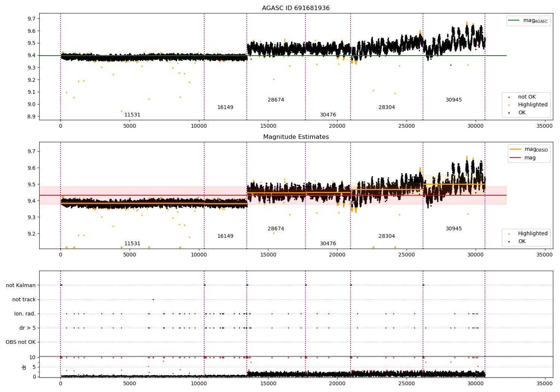Click the 'Ion. rad.' y-axis label
Image resolution: width=560 pixels, height=392 pixels.
click(x=25, y=314)
